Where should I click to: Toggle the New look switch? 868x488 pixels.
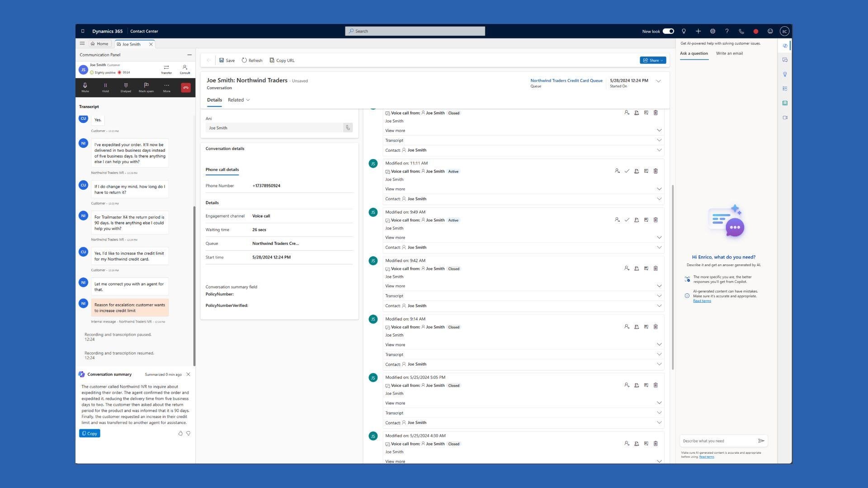(x=669, y=31)
